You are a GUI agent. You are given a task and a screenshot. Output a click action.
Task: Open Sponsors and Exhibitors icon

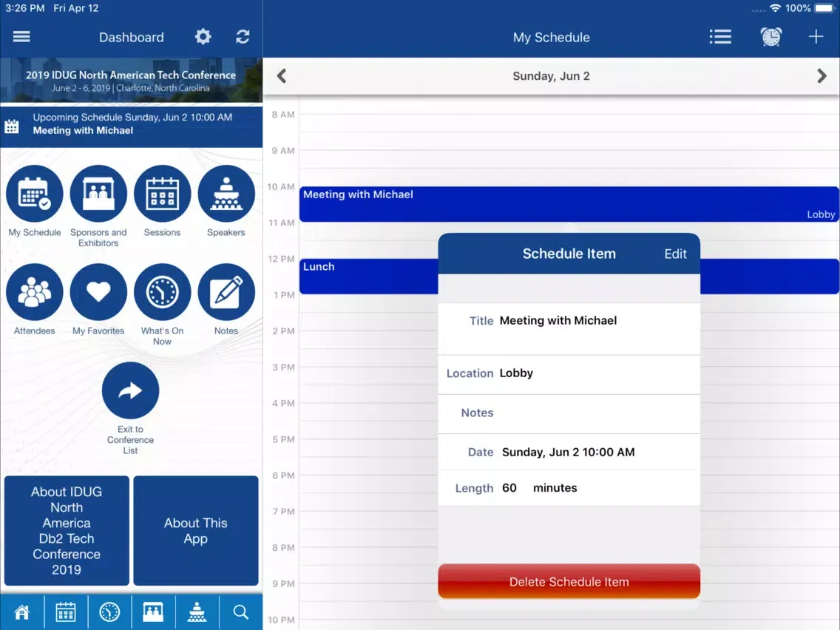98,194
